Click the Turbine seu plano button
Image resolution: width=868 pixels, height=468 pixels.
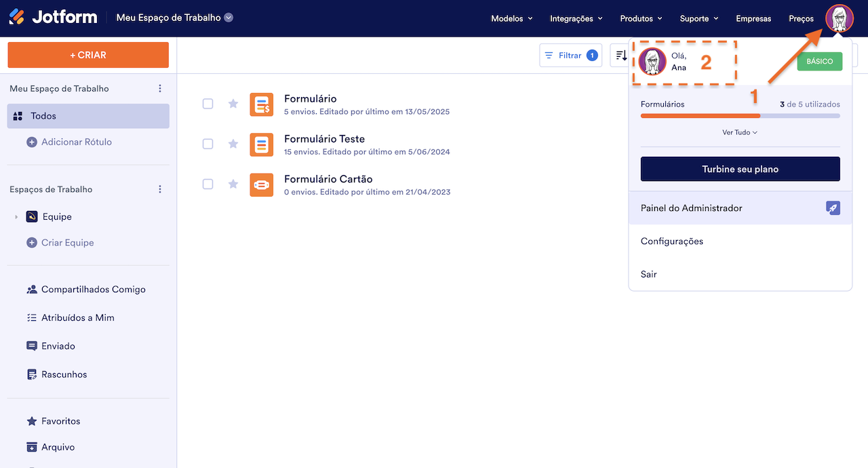(x=740, y=169)
